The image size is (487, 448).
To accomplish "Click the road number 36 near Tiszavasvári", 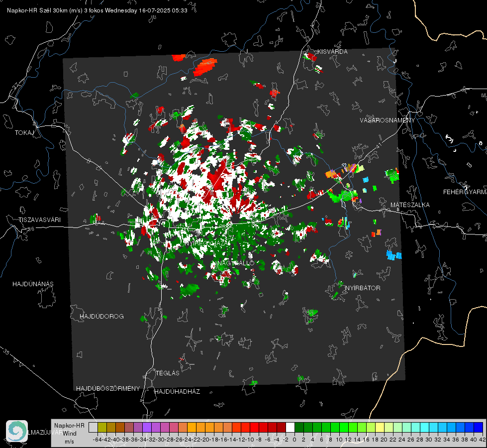I will pos(31,229).
